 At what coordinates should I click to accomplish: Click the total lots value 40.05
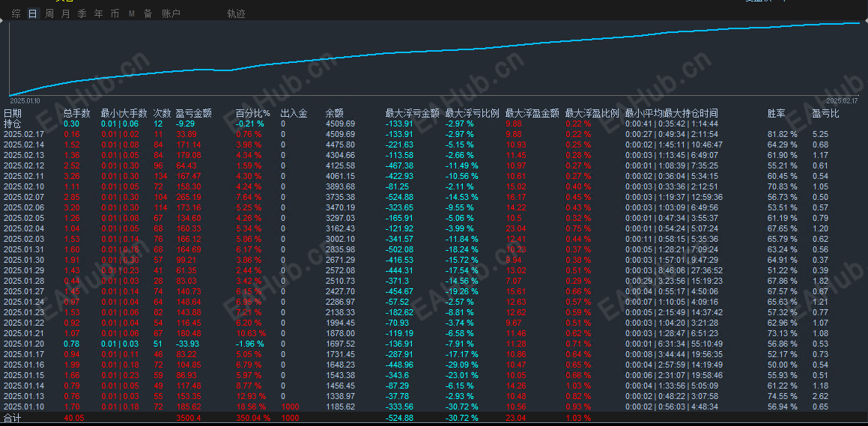point(73,419)
